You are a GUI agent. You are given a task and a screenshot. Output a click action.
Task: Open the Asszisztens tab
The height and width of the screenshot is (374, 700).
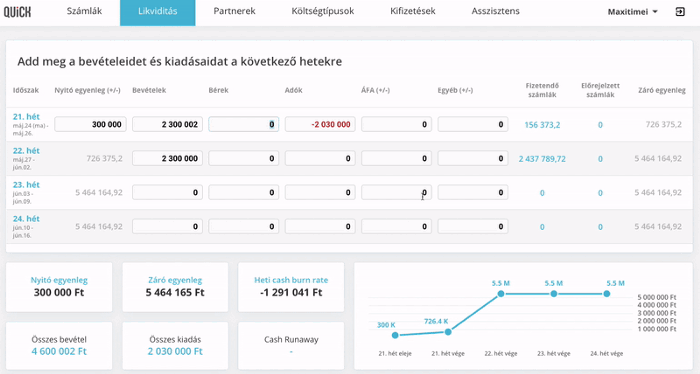[x=496, y=12]
